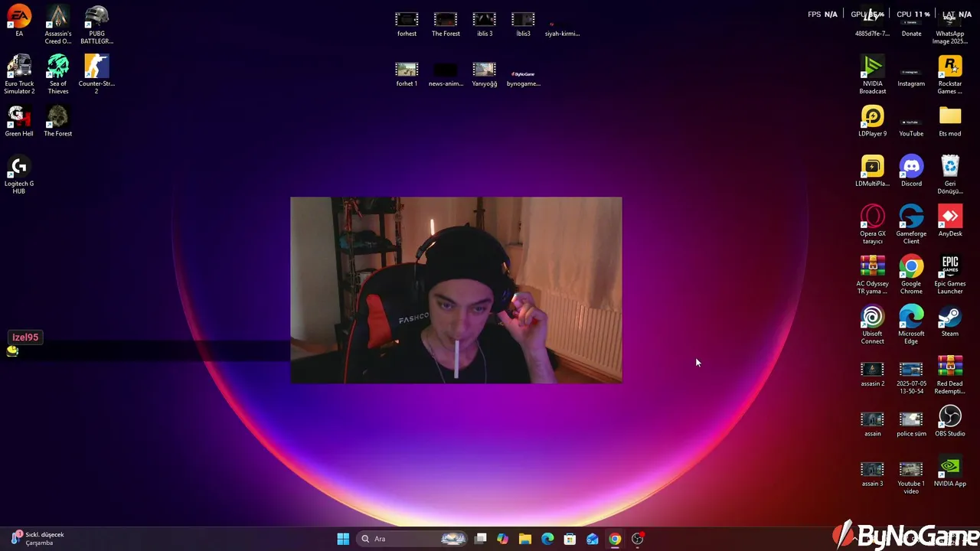Open Microsoft Edge from the taskbar
This screenshot has height=551, width=980.
click(547, 539)
